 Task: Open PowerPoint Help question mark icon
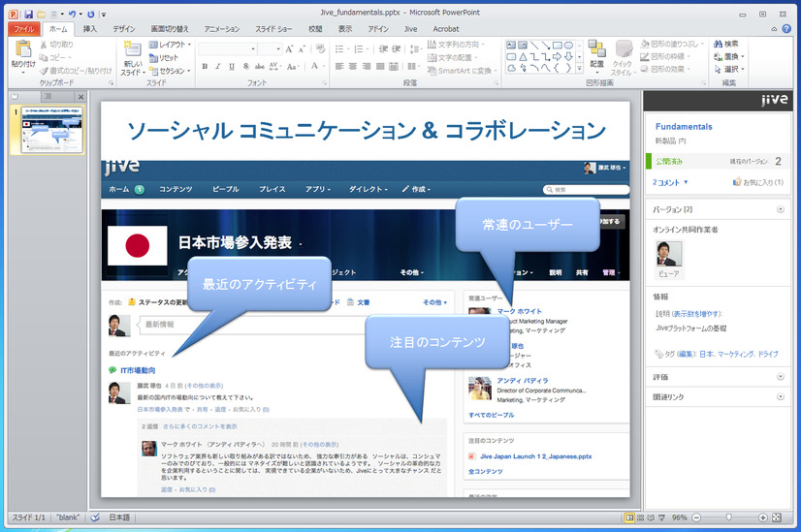(786, 29)
